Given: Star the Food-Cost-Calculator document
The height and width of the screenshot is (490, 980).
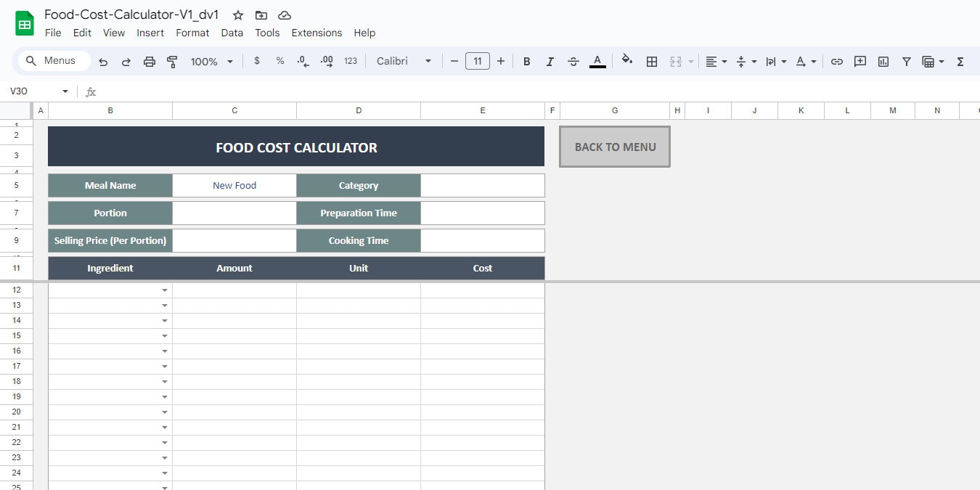Looking at the screenshot, I should coord(238,15).
